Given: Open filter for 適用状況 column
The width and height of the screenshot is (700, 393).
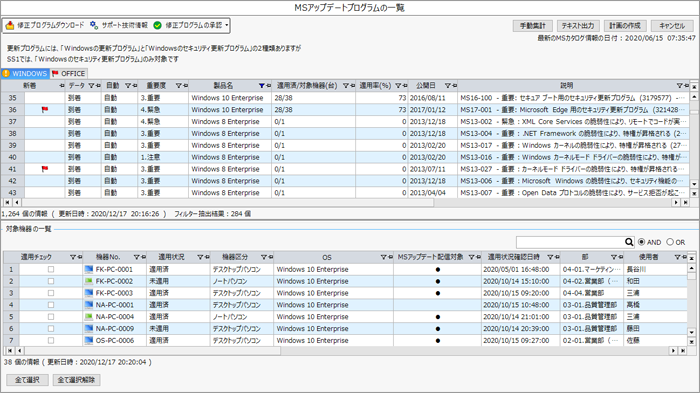Looking at the screenshot, I should click(x=200, y=257).
